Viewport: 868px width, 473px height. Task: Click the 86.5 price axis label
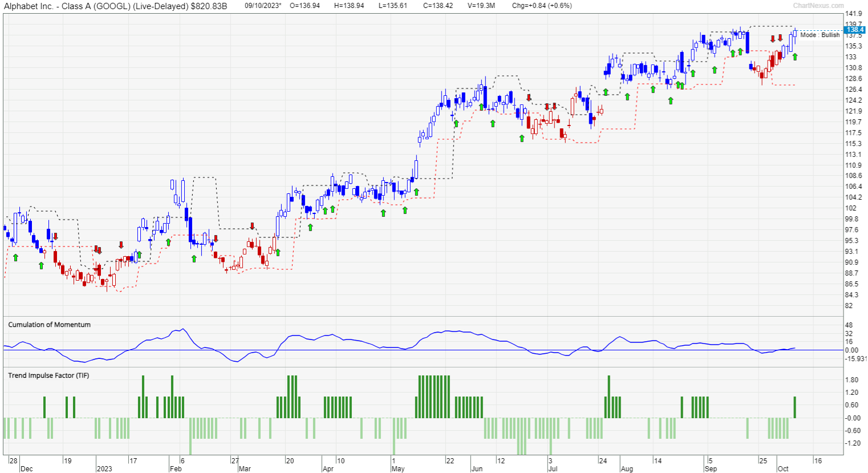[852, 284]
